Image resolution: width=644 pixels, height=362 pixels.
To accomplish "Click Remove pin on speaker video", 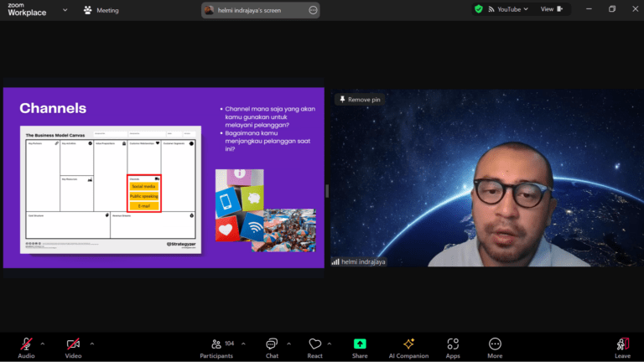I will click(360, 99).
